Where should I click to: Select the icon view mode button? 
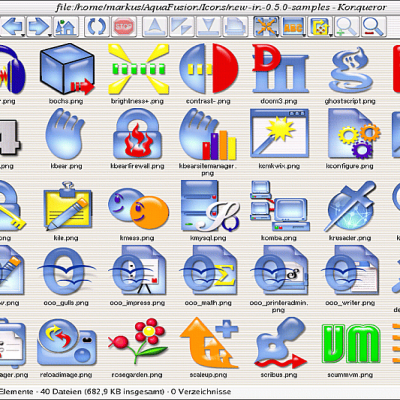(266, 26)
